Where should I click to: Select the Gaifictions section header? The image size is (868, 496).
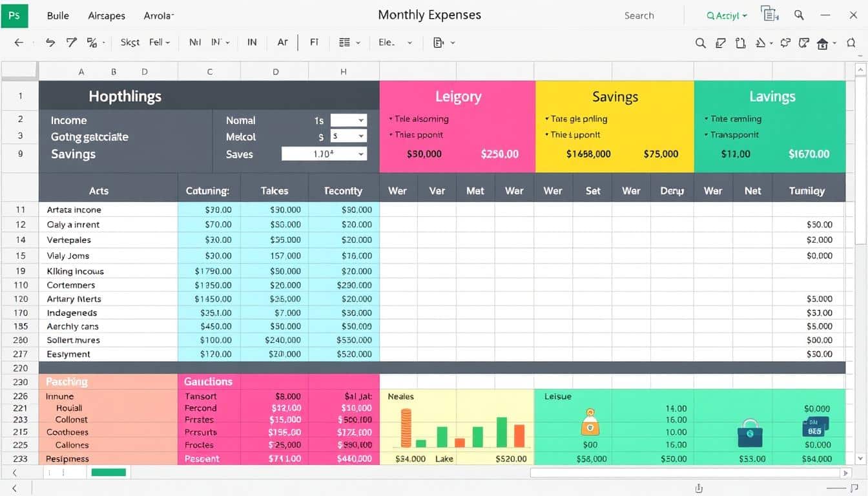tap(208, 382)
